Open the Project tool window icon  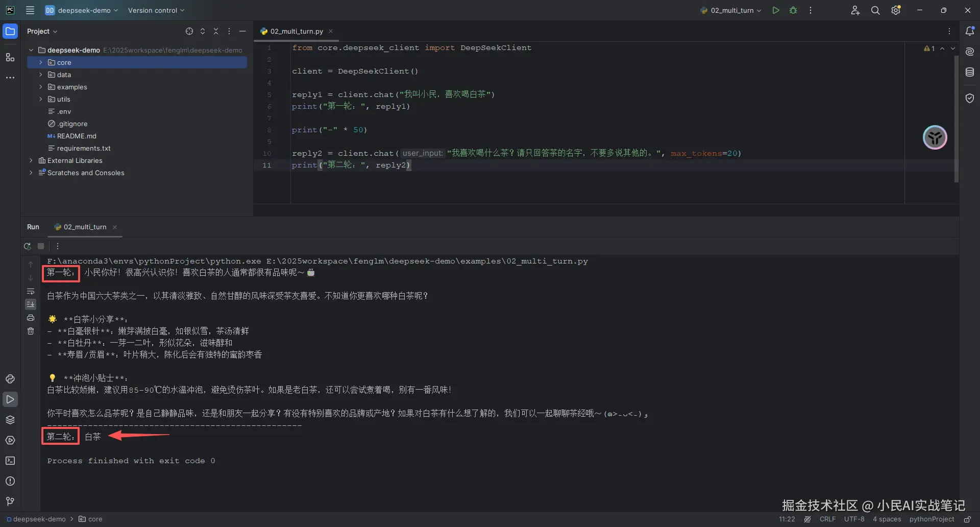(10, 31)
